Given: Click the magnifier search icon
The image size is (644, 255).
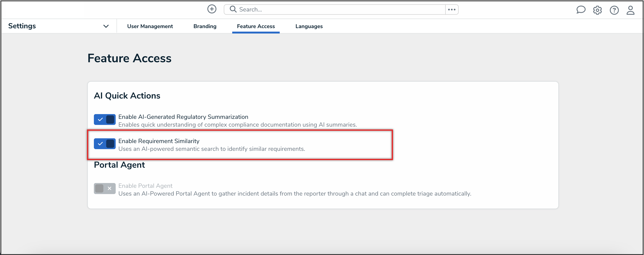Looking at the screenshot, I should 233,9.
